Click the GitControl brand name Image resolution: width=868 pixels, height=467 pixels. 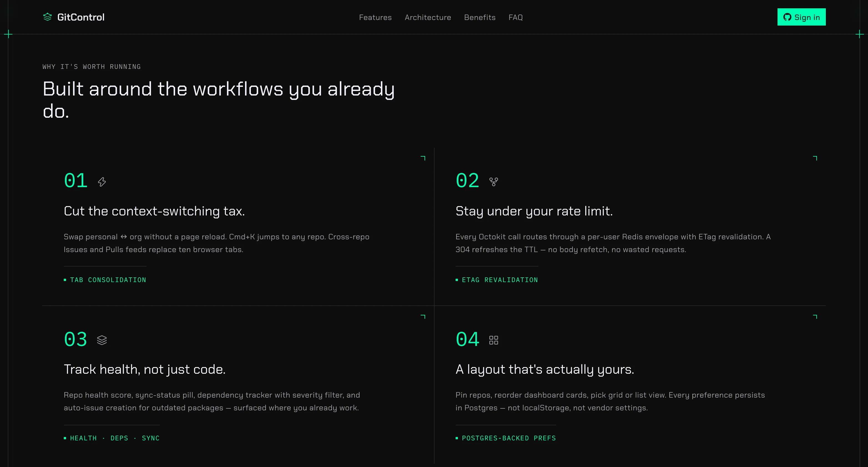81,17
